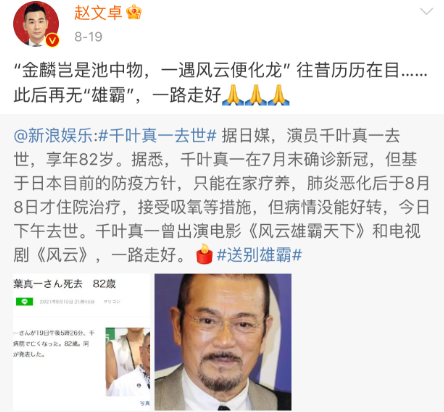This screenshot has width=444, height=412.
Task: Open the 赵文卓 username link
Action: (x=98, y=13)
